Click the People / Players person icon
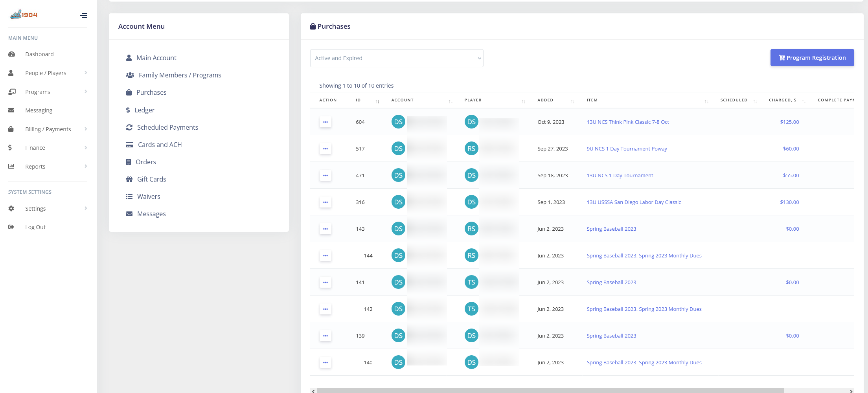The image size is (868, 393). (x=11, y=73)
